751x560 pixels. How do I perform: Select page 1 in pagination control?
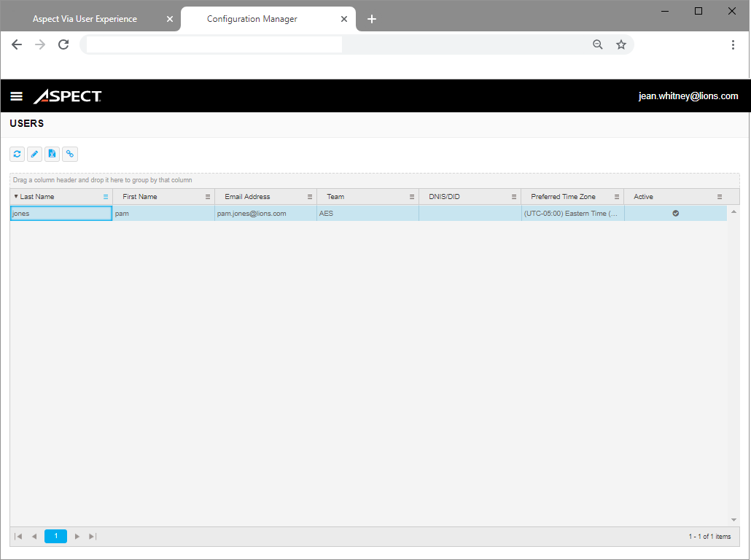click(x=55, y=536)
